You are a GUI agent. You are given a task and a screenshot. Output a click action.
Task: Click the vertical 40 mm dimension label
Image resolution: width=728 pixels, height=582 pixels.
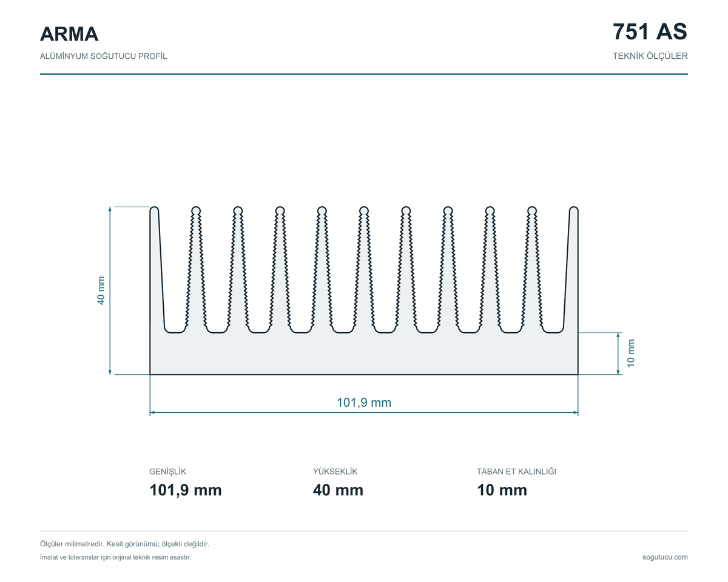point(101,291)
